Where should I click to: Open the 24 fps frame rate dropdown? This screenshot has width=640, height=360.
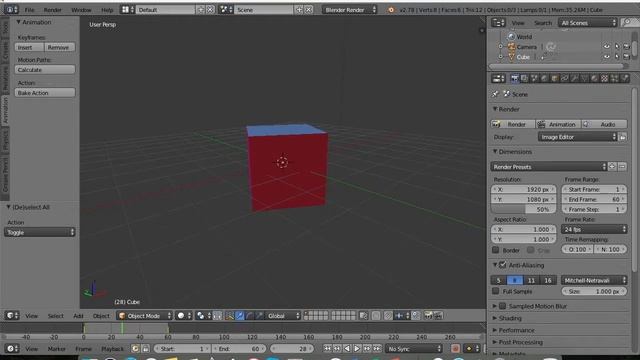[594, 229]
